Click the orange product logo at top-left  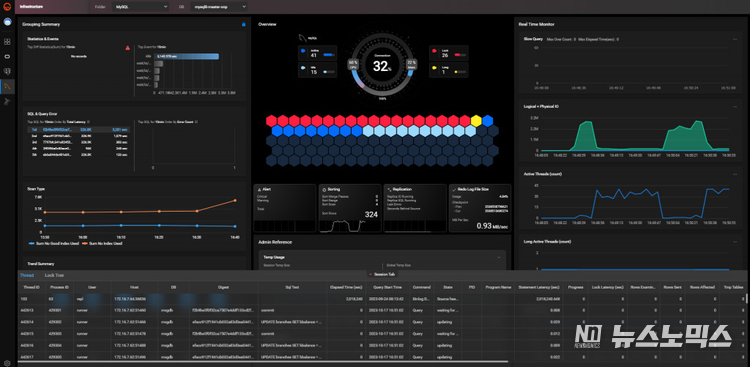(x=7, y=7)
